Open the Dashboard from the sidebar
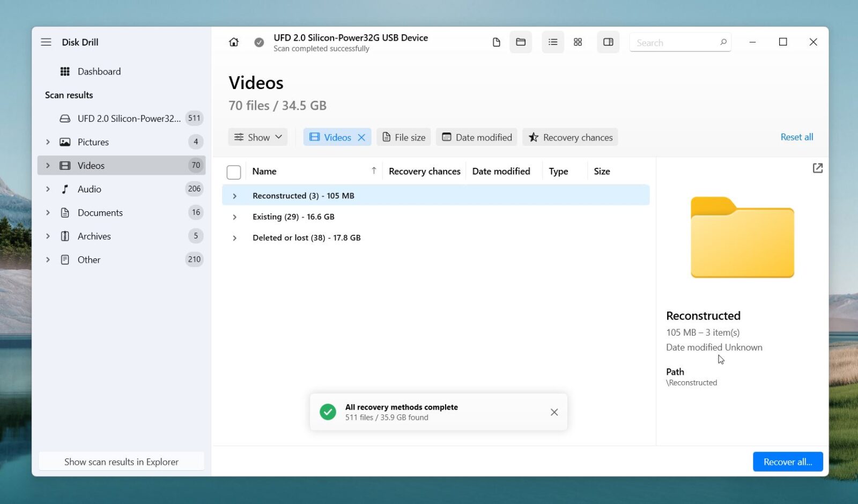The image size is (858, 504). (x=99, y=71)
